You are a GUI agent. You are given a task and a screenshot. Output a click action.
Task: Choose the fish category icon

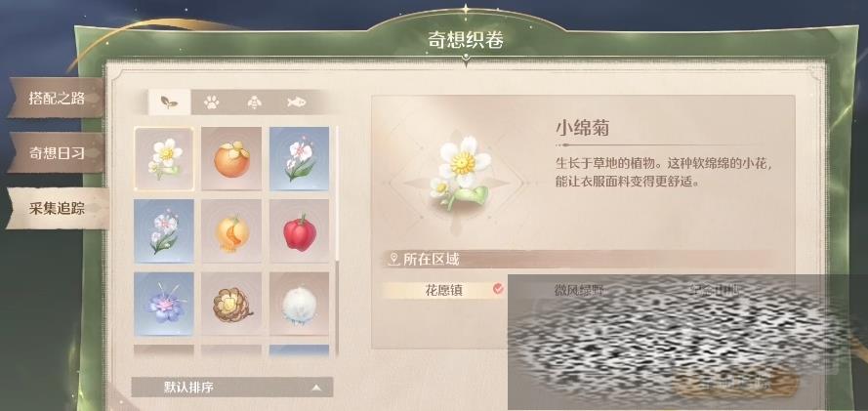click(297, 102)
